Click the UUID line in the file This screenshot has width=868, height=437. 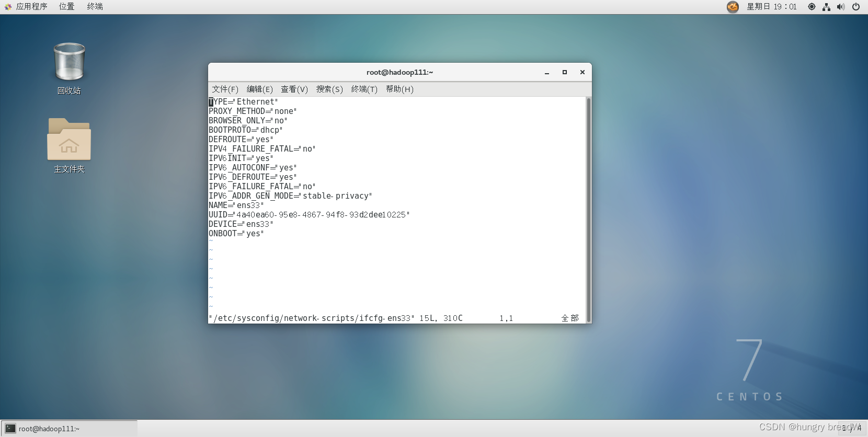tap(309, 215)
